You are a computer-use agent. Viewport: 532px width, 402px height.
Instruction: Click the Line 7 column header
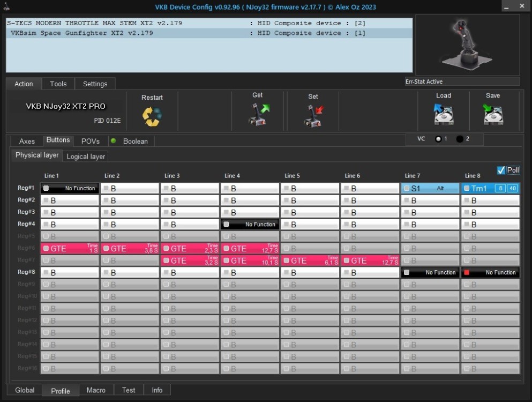point(412,175)
